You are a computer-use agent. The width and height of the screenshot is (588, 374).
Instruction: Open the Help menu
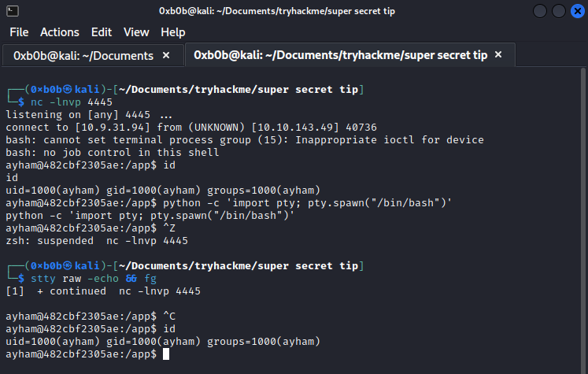[x=173, y=32]
